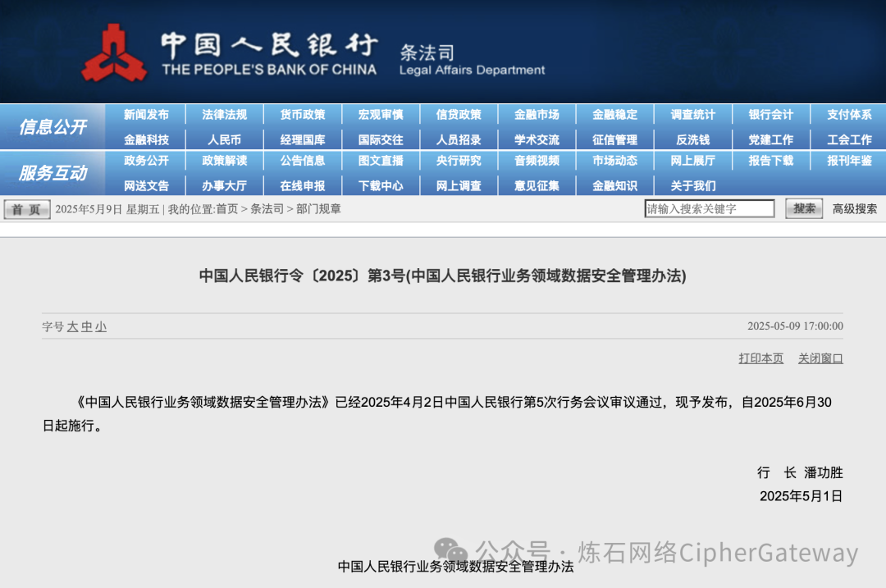The image size is (886, 588).
Task: Select 人员招录 in navigation
Action: (x=459, y=139)
